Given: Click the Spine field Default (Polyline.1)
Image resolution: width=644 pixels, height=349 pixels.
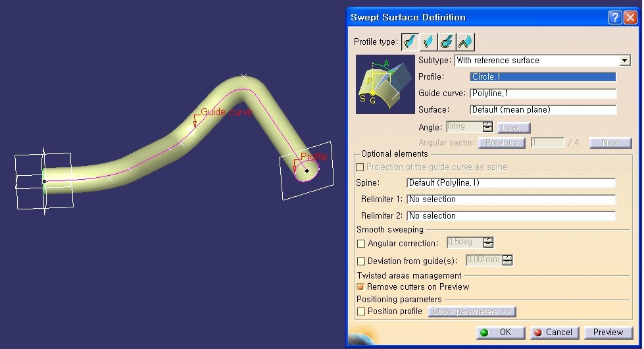Looking at the screenshot, I should tap(511, 183).
